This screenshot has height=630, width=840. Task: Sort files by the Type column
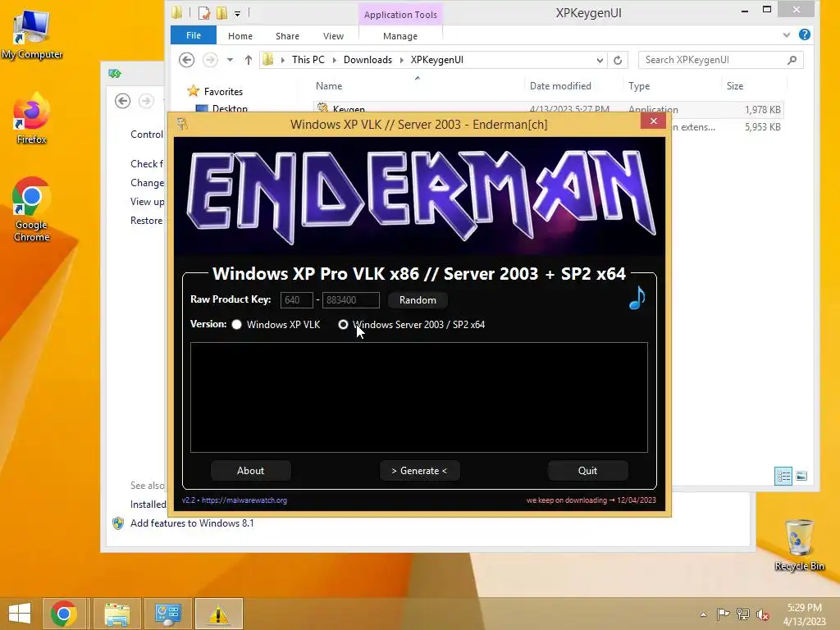(x=639, y=85)
